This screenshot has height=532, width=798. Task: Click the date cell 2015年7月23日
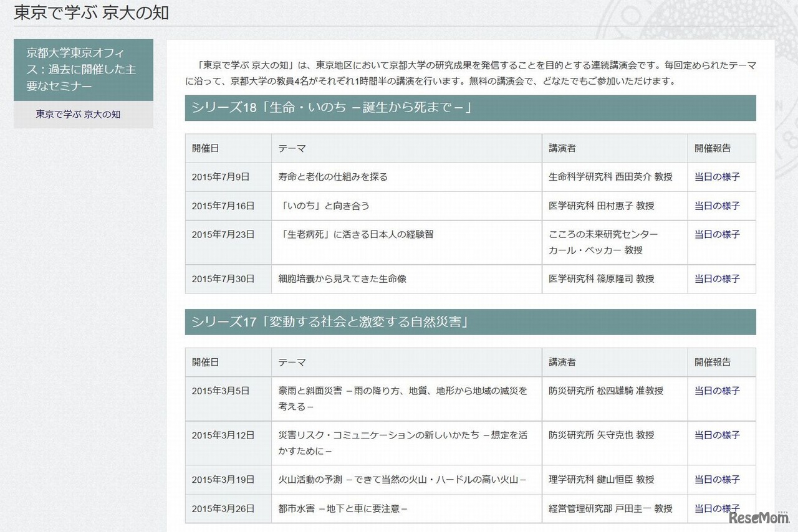[x=228, y=242]
